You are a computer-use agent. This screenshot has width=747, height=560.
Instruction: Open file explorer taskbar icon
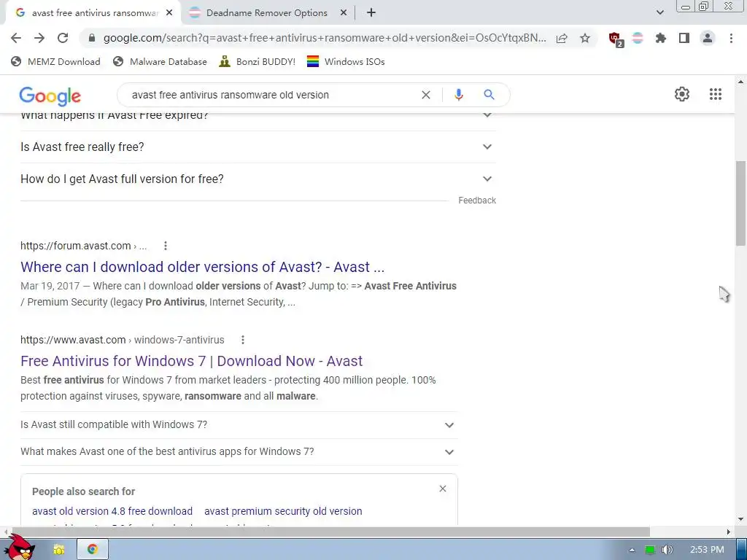(59, 550)
